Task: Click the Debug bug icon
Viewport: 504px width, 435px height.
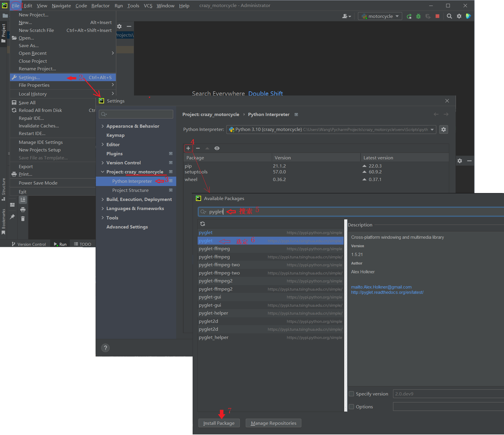Action: click(418, 16)
